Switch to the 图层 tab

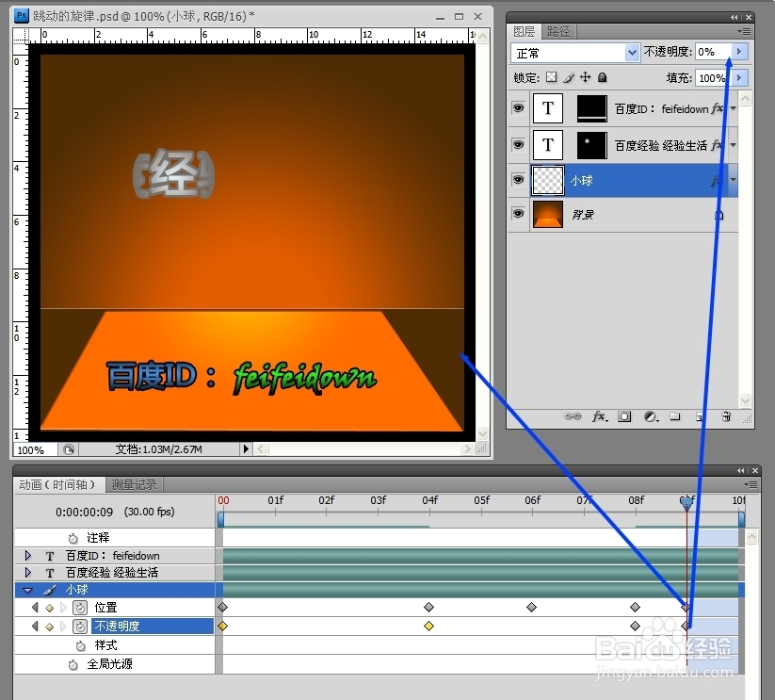click(x=524, y=32)
